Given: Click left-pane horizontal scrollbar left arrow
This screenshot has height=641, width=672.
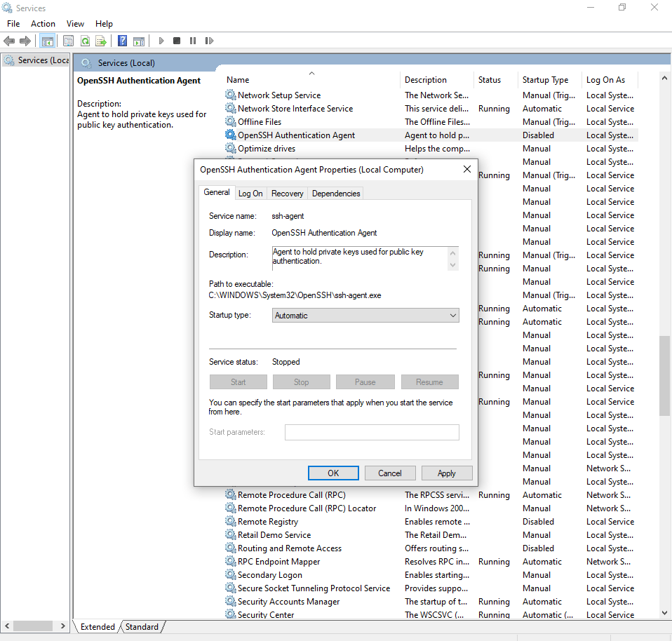Looking at the screenshot, I should pyautogui.click(x=7, y=626).
